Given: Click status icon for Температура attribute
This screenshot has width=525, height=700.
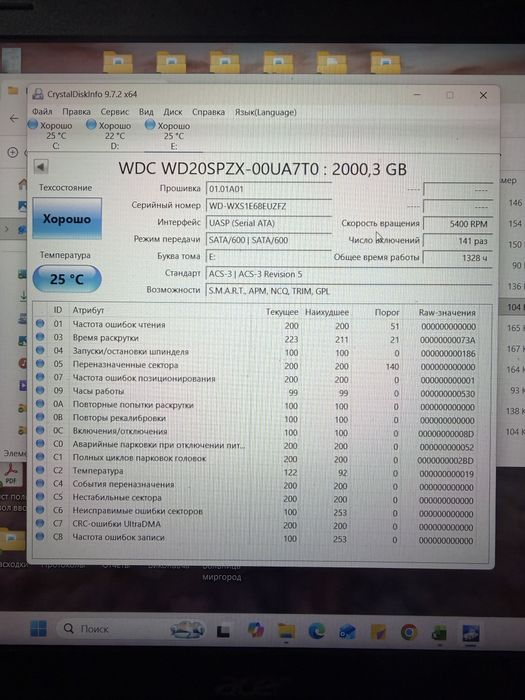Looking at the screenshot, I should tap(40, 470).
